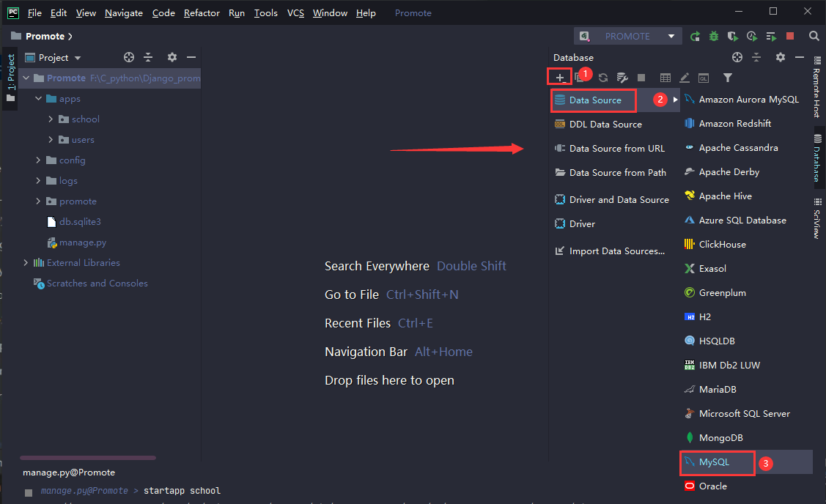Open the Remote Host side tab
The image size is (826, 504).
[817, 87]
